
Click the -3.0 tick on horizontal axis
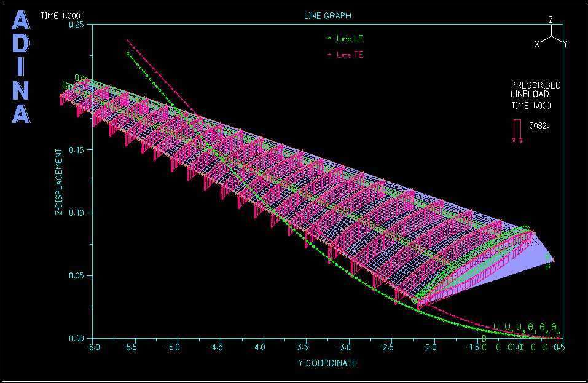(x=348, y=347)
